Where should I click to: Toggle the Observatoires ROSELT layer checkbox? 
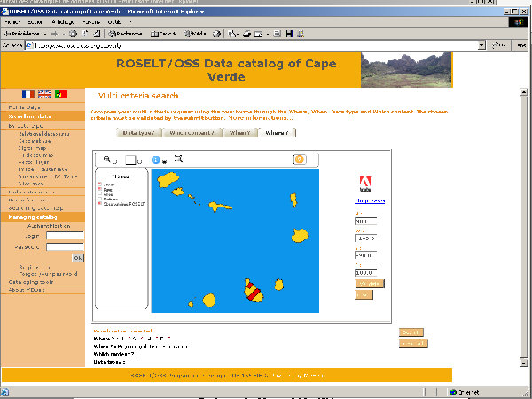[99, 203]
